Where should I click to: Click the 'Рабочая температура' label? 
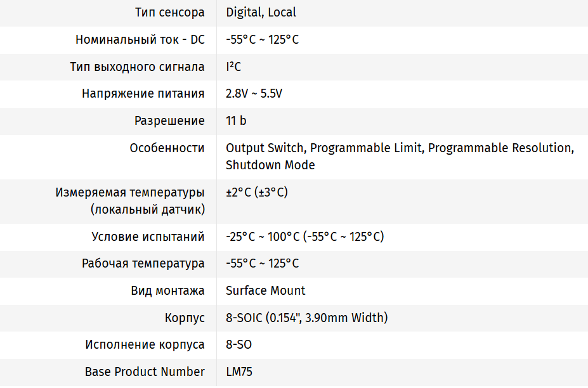[143, 264]
